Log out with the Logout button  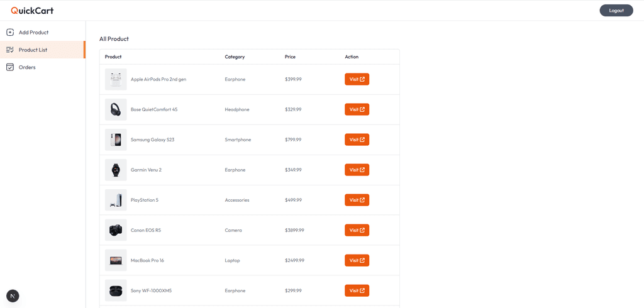click(x=616, y=11)
